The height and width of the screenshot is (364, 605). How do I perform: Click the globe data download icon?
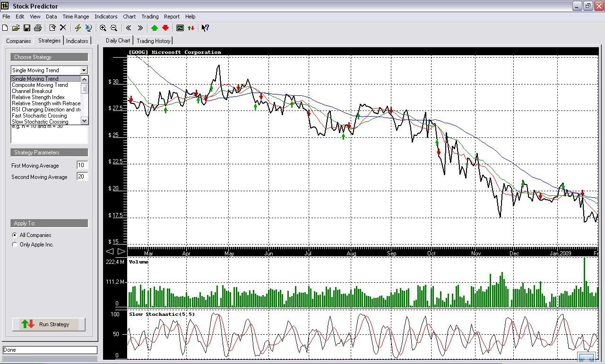click(x=88, y=28)
